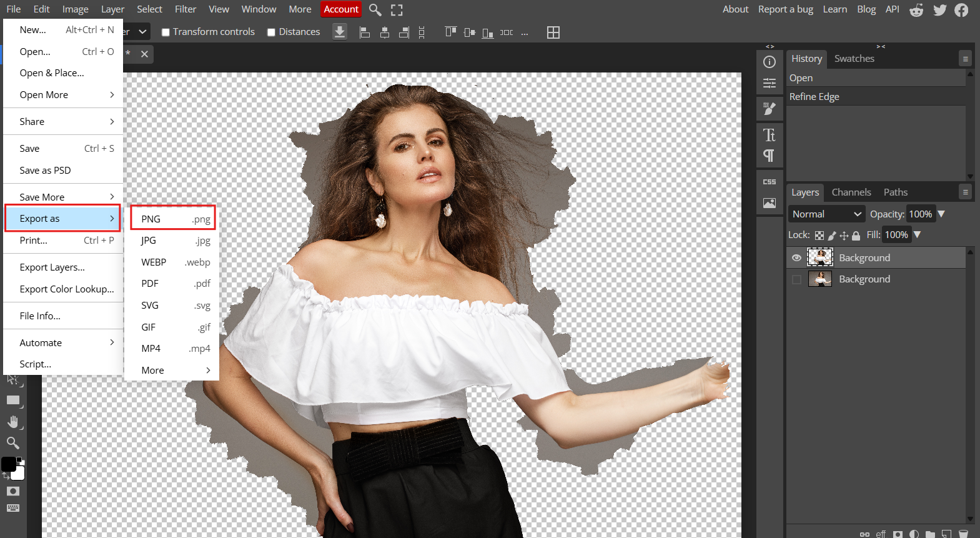Open the Info panel icon
The height and width of the screenshot is (538, 980).
tap(770, 62)
